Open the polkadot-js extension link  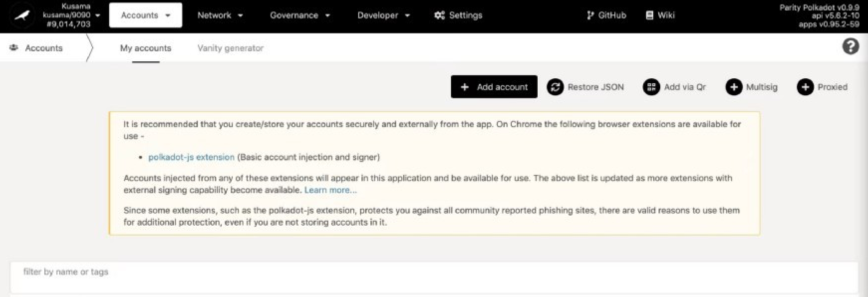(x=191, y=157)
